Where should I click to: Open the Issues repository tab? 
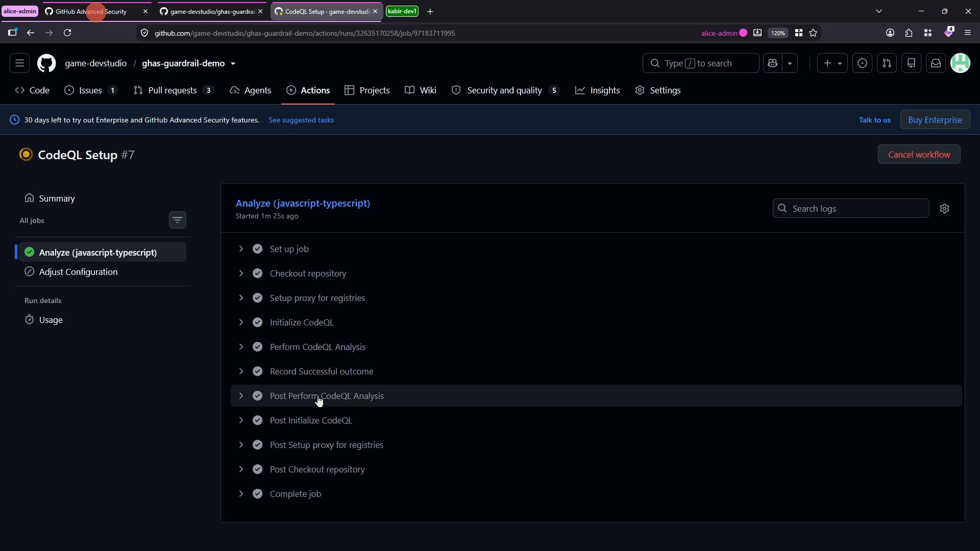[x=91, y=90]
